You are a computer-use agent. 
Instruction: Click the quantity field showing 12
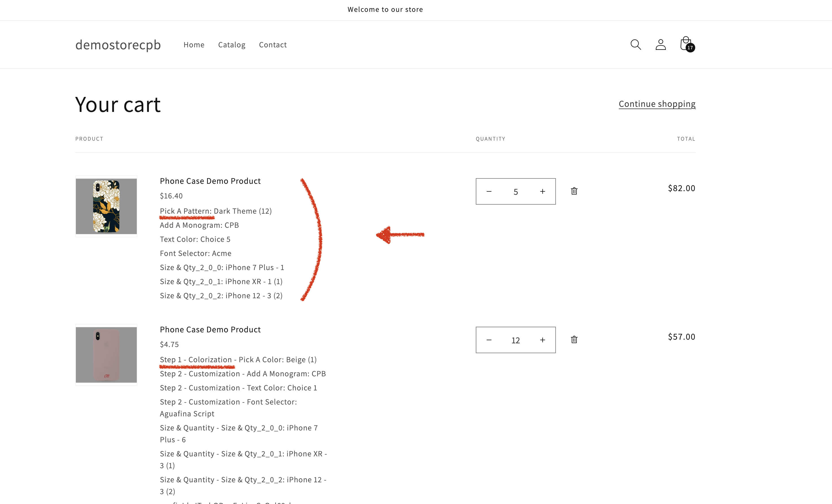515,340
